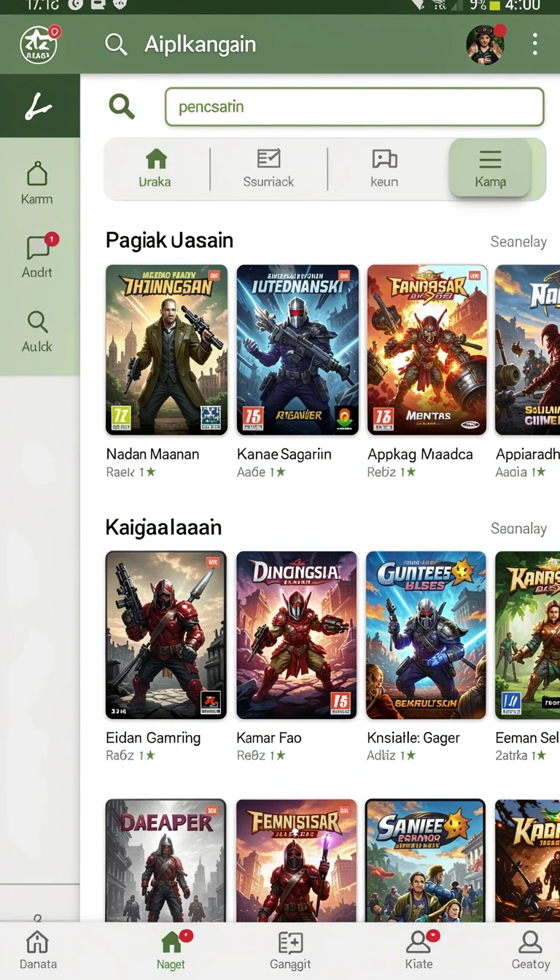This screenshot has height=980, width=560.
Task: Tap the clock in the status bar
Action: (x=524, y=6)
